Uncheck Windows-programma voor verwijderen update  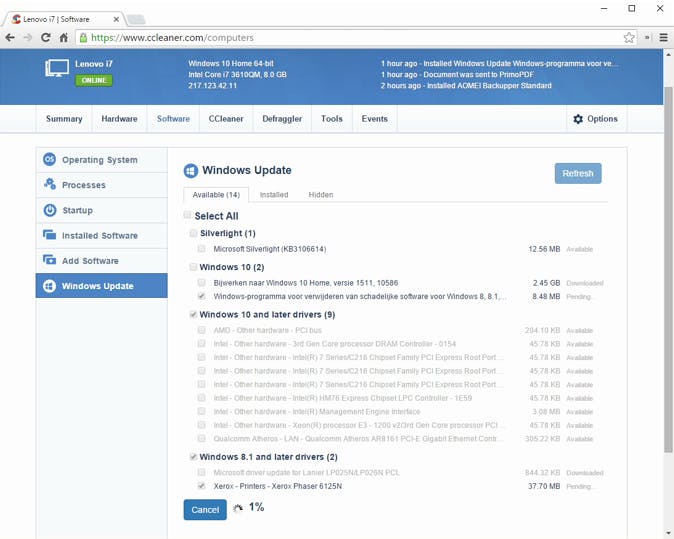201,296
